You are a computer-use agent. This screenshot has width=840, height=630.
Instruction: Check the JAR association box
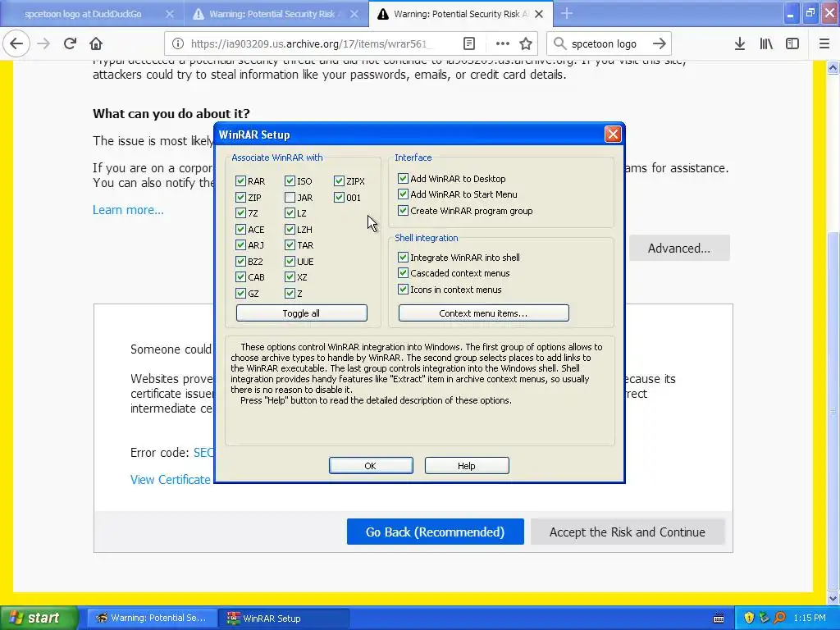click(290, 197)
